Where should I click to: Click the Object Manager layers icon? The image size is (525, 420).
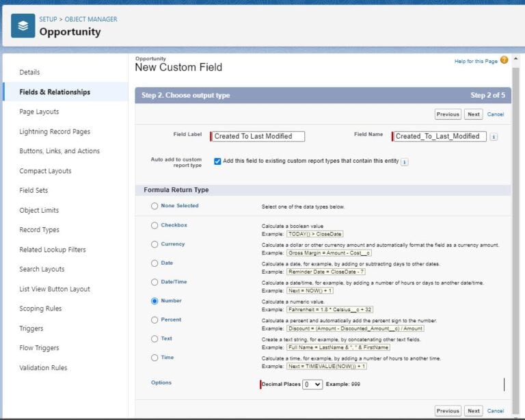(x=23, y=25)
